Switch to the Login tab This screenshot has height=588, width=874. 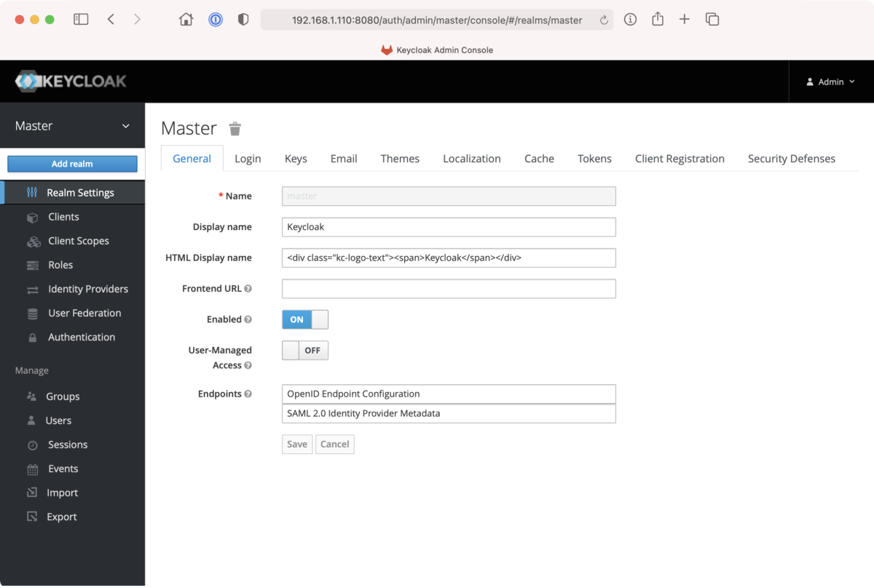(248, 159)
